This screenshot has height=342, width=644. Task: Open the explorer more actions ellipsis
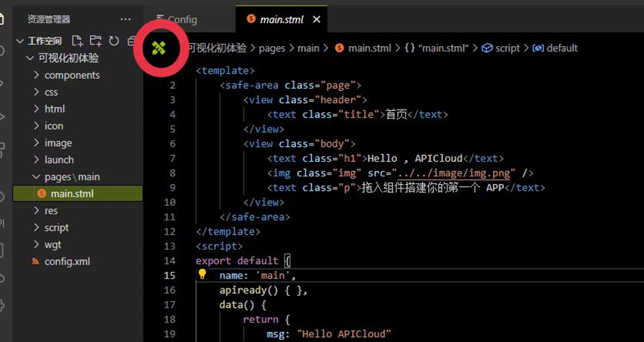tap(126, 19)
